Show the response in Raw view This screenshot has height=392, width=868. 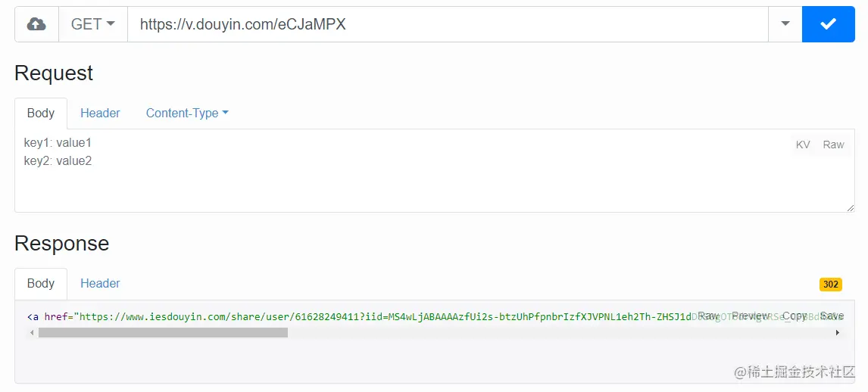point(708,316)
